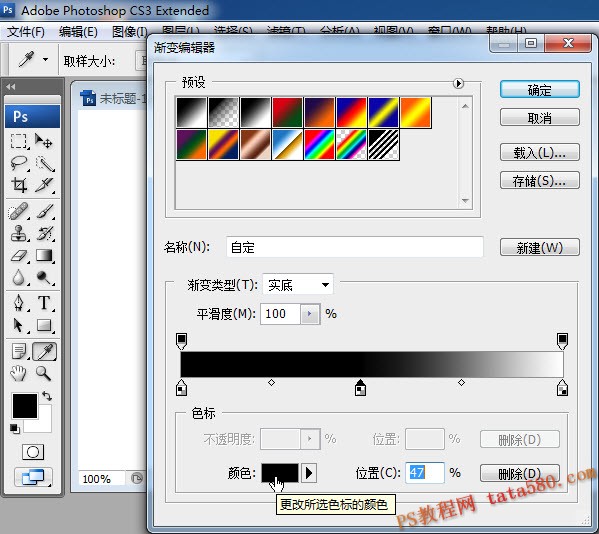Select the Zoom tool

coord(44,373)
